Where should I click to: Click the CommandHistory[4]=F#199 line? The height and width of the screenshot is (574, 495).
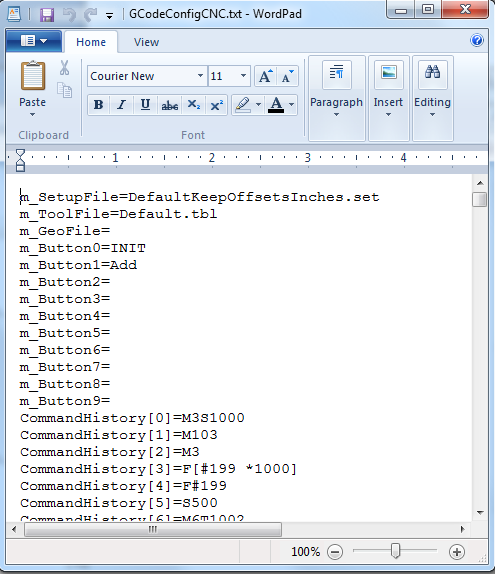pyautogui.click(x=123, y=486)
